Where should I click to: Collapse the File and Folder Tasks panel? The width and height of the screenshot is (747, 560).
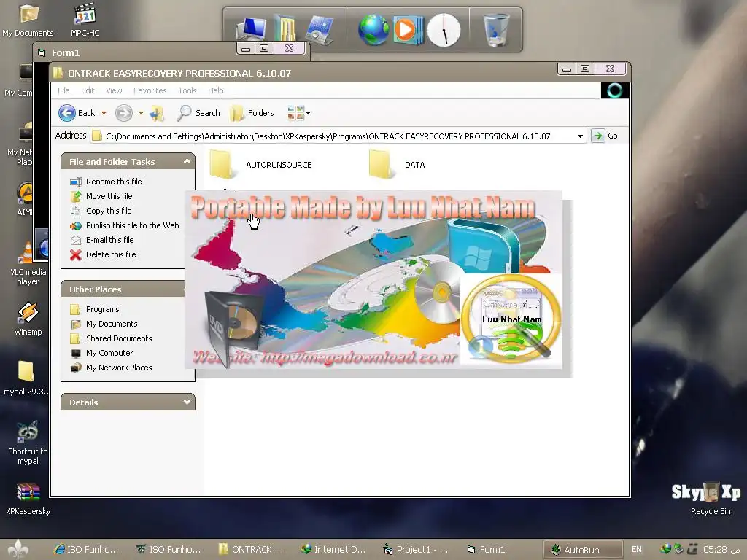(187, 161)
